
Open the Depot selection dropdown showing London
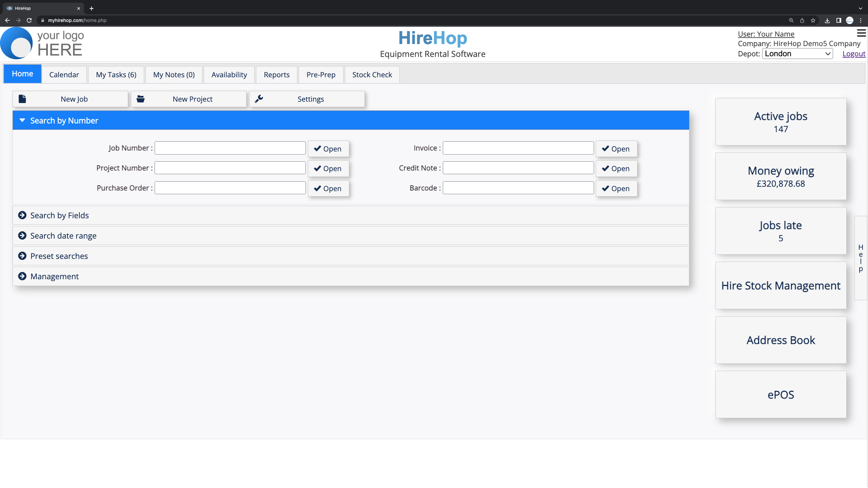click(x=797, y=53)
